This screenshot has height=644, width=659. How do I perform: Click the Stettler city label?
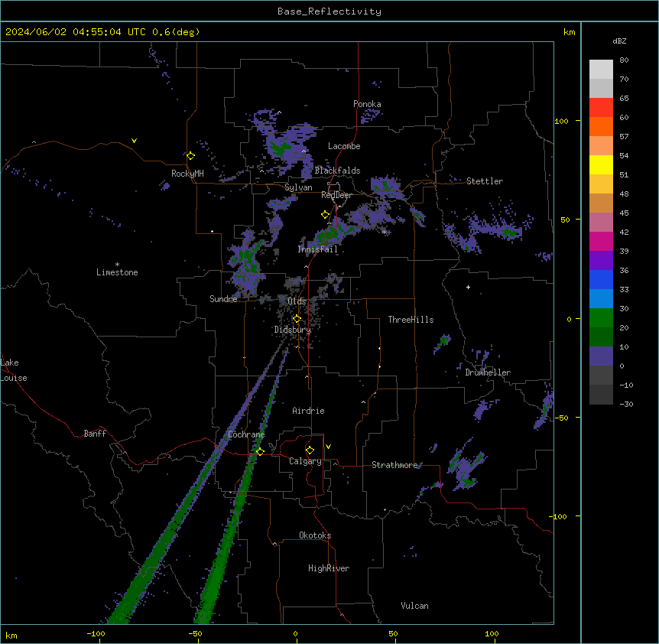coord(485,181)
